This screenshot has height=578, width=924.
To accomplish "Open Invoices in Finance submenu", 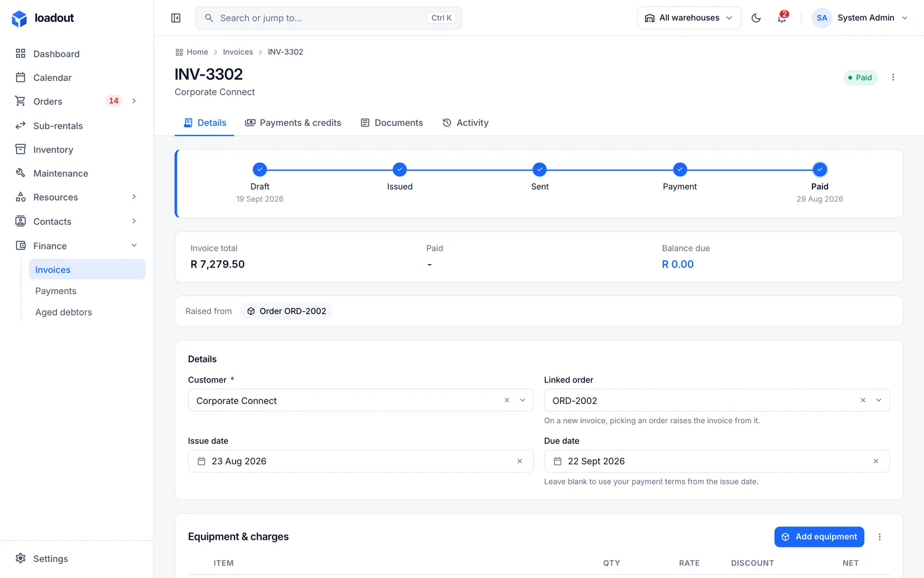I will point(87,269).
